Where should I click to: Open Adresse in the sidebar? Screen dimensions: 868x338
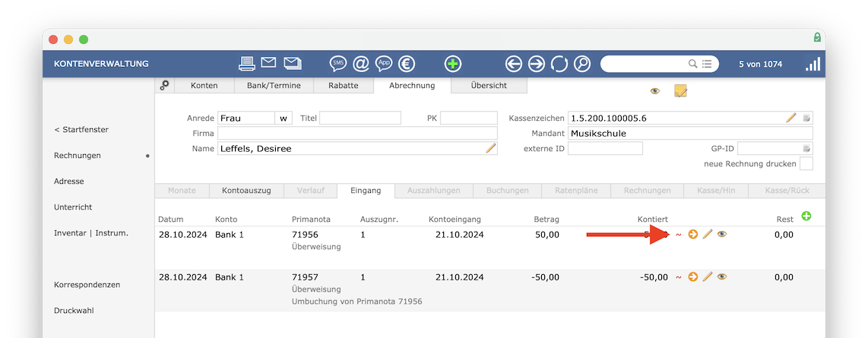pos(68,182)
